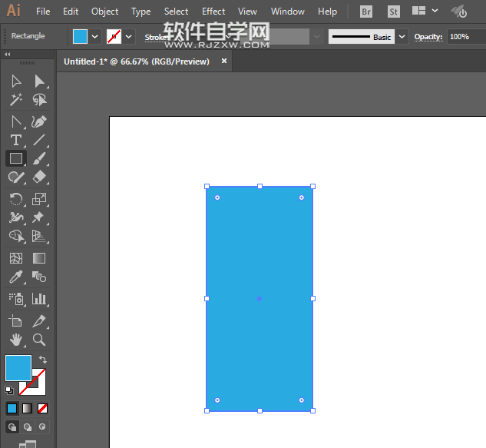Open the Effect menu
Image resolution: width=486 pixels, height=448 pixels.
(x=213, y=12)
